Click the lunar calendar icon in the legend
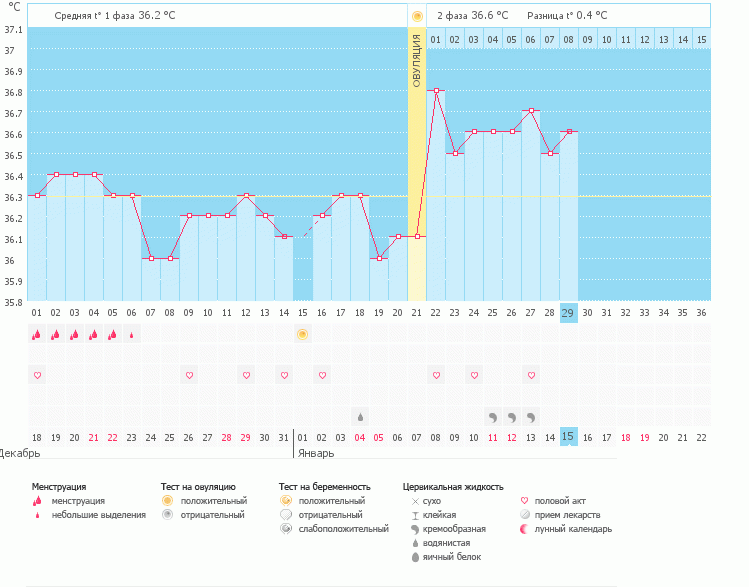Viewport: 749px width, 587px height. (526, 529)
